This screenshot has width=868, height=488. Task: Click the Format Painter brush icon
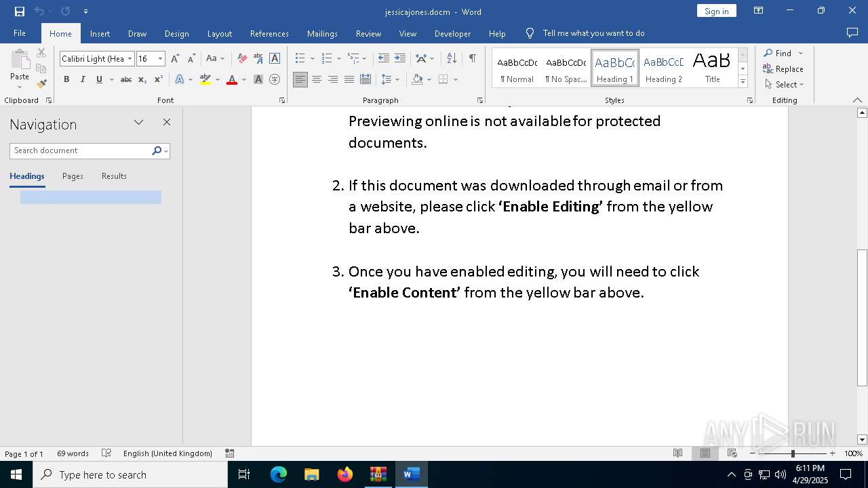(41, 84)
